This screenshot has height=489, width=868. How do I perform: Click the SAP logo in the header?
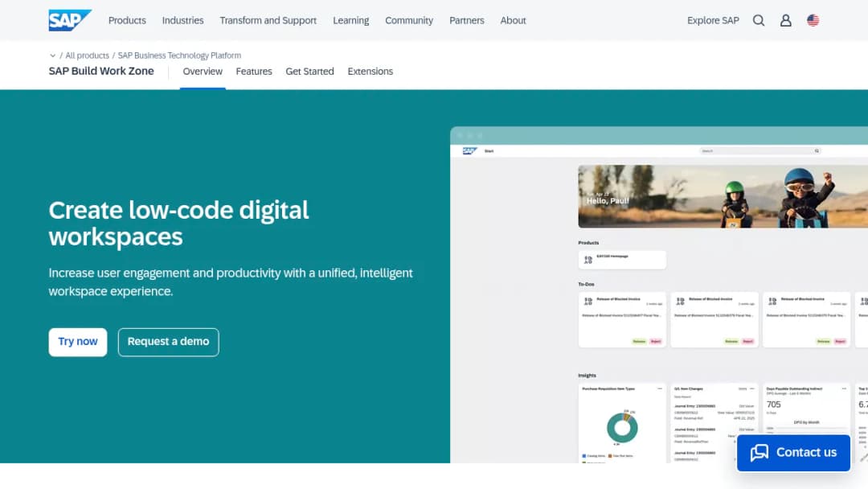coord(70,20)
